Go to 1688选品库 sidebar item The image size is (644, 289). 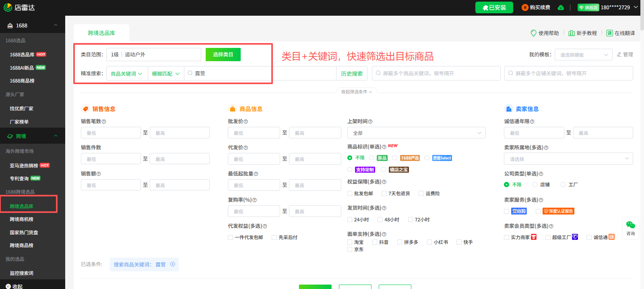pyautogui.click(x=22, y=54)
